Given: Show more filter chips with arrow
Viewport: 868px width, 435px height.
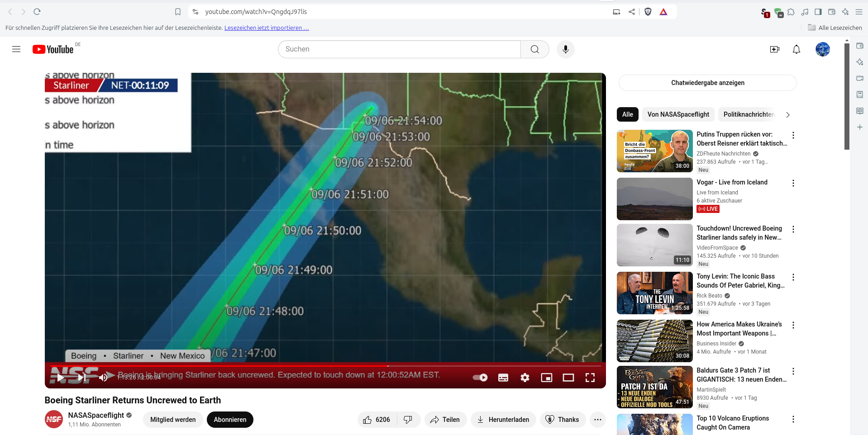Looking at the screenshot, I should [788, 115].
